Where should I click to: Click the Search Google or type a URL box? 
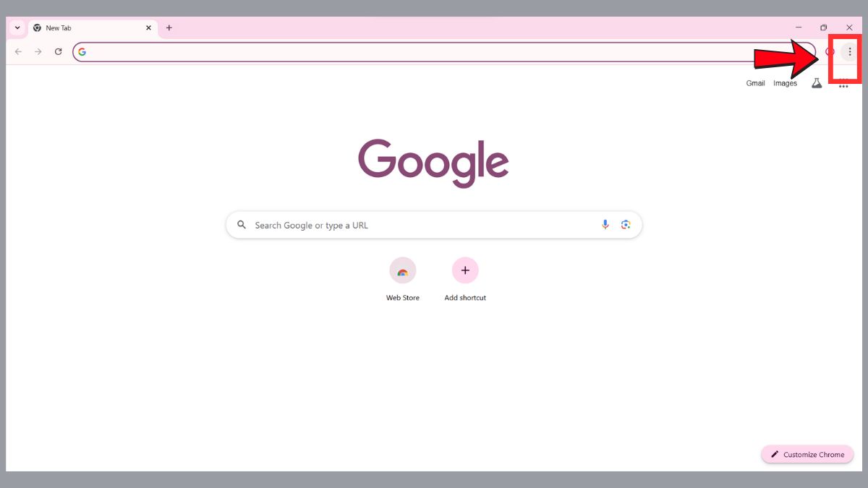(x=434, y=225)
